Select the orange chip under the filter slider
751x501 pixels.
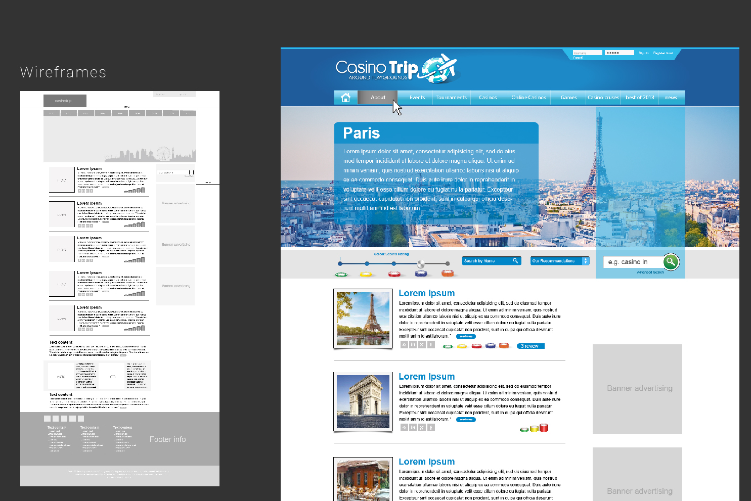(448, 273)
